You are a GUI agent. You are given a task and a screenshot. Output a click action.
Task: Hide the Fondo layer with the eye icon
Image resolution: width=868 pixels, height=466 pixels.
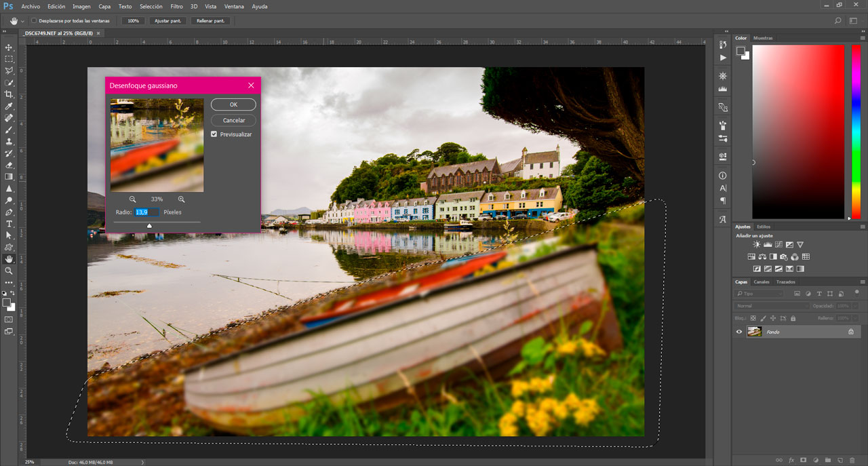click(739, 332)
